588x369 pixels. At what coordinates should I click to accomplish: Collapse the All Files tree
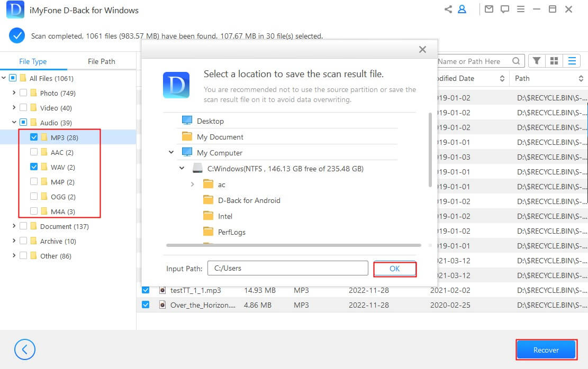[x=4, y=78]
